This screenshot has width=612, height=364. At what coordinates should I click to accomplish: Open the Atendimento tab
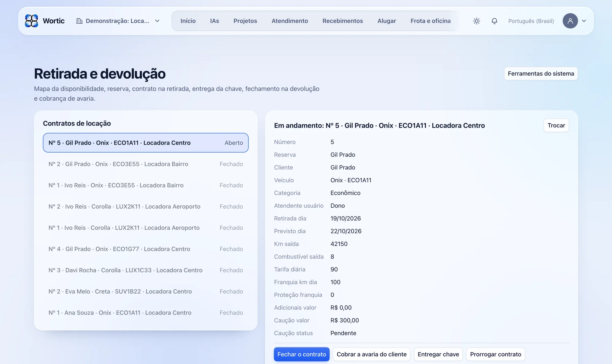click(x=290, y=21)
